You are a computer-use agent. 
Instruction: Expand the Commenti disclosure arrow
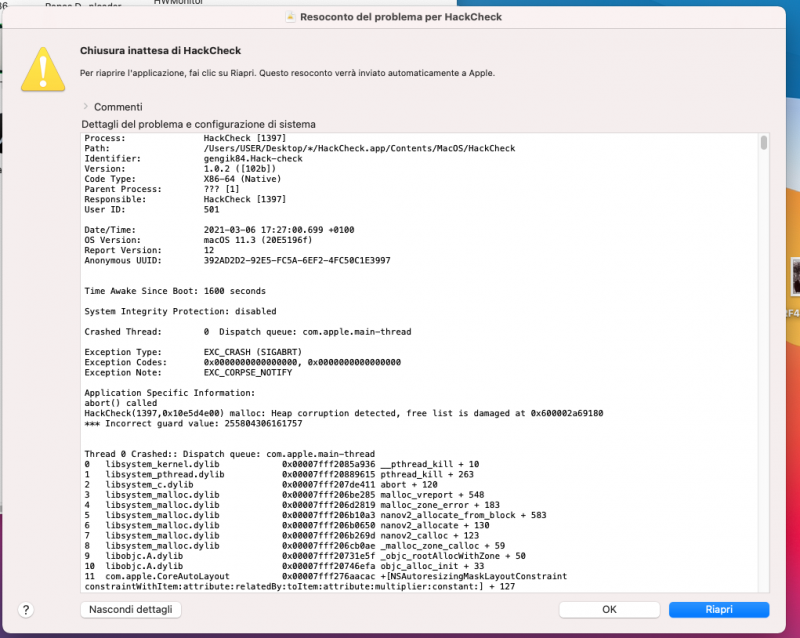(85, 107)
